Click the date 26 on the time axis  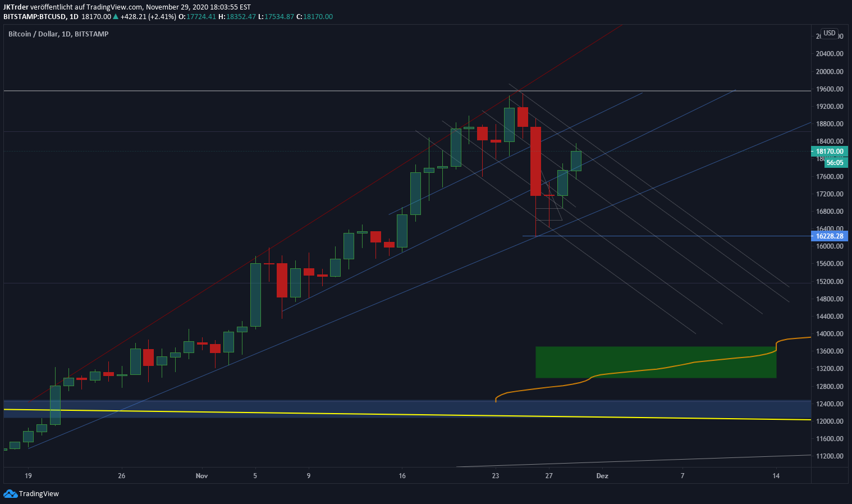pyautogui.click(x=122, y=476)
